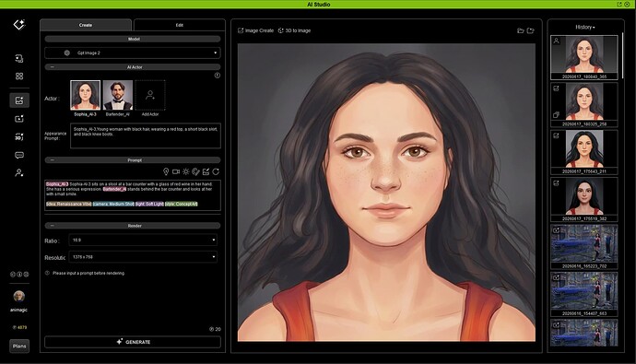
Task: Open the Resolution 1376 x 768 dropdown
Action: pyautogui.click(x=143, y=257)
